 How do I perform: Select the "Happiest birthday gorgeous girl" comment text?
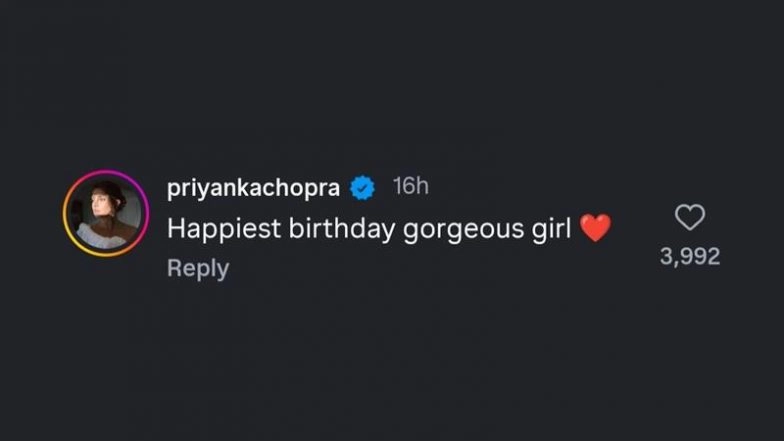point(370,229)
